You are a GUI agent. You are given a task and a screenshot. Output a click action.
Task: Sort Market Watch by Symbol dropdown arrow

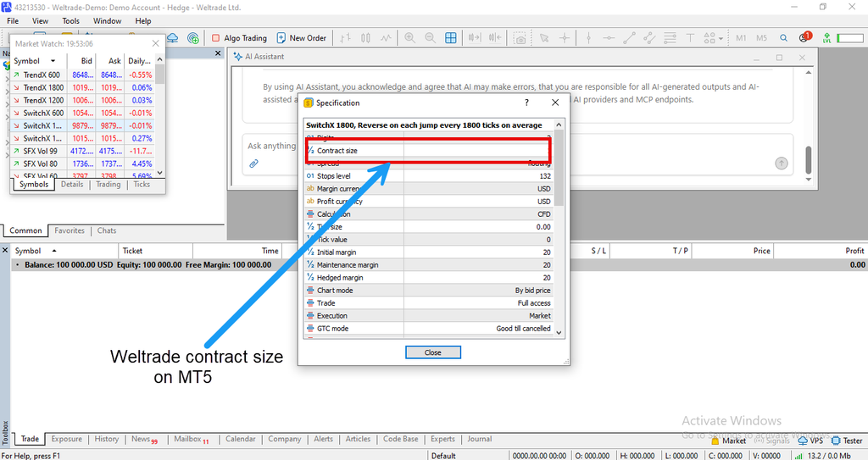tap(53, 61)
